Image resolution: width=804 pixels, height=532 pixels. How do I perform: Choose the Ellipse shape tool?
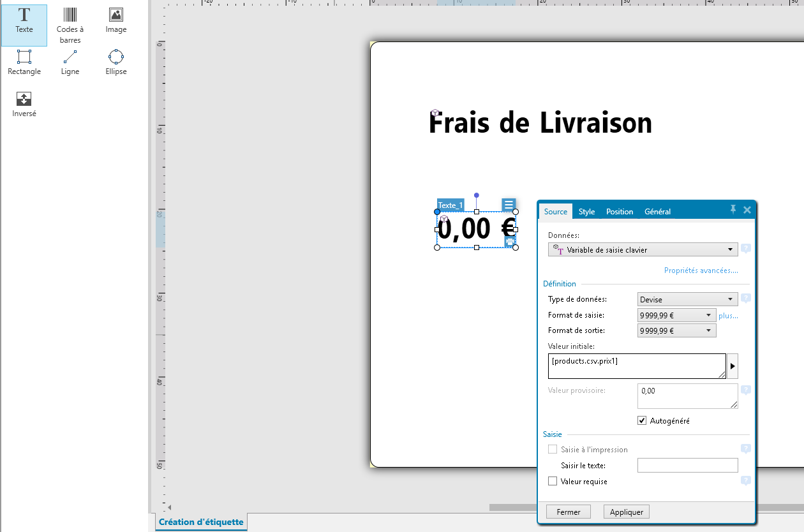(x=115, y=63)
